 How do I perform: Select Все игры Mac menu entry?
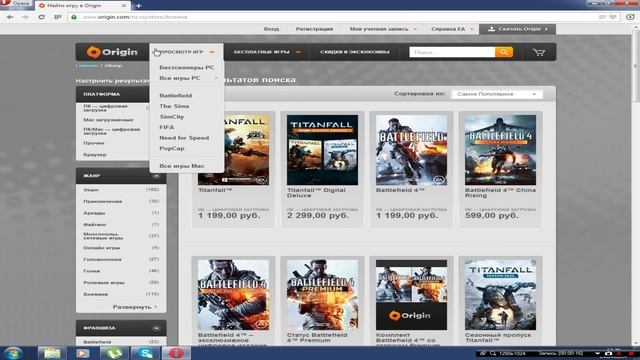pyautogui.click(x=182, y=166)
